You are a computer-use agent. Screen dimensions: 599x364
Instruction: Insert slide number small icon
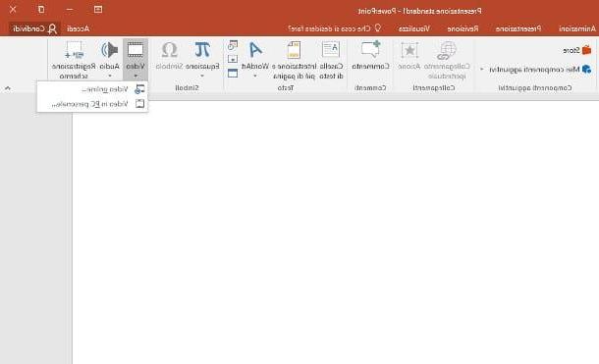pyautogui.click(x=233, y=59)
